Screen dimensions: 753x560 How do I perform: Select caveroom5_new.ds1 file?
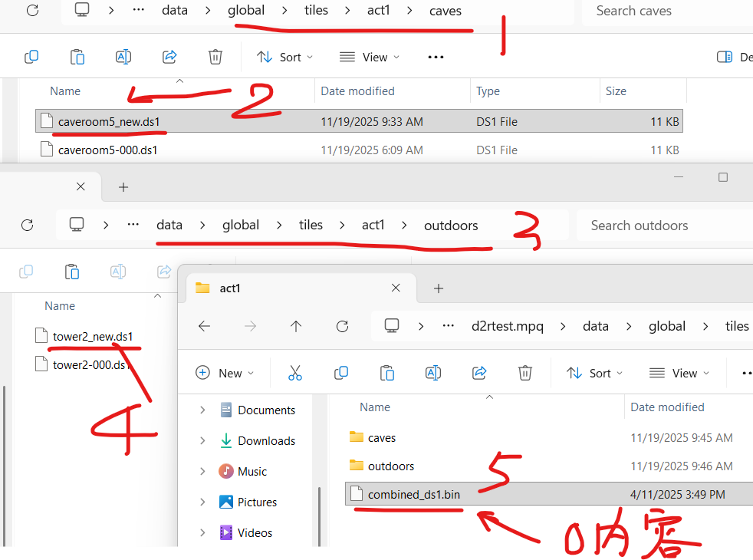pos(359,121)
